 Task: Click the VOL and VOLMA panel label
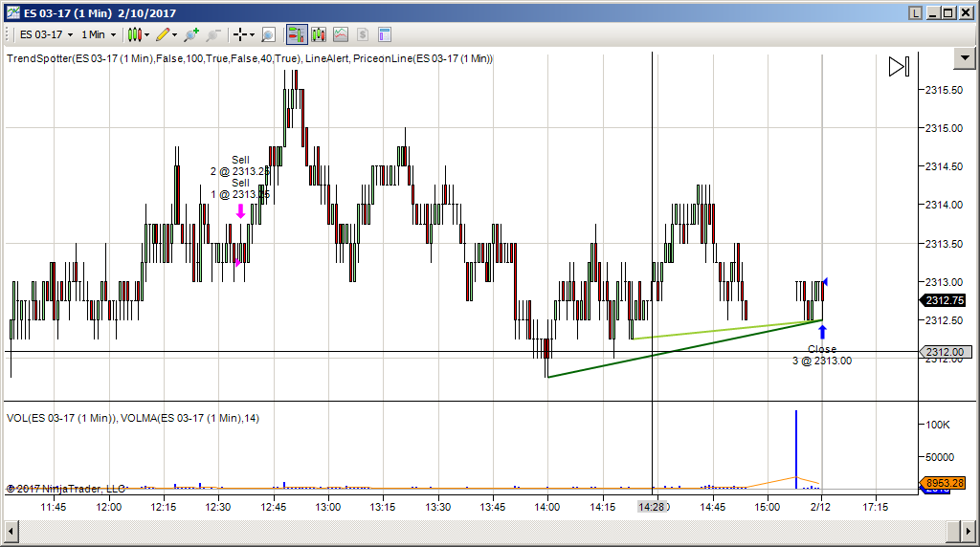tap(132, 418)
